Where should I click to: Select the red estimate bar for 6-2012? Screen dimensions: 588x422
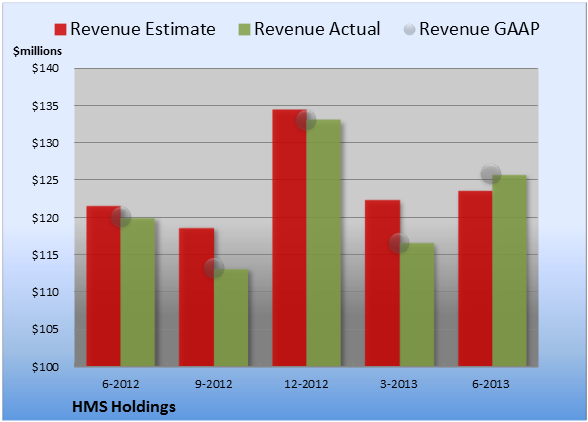tap(104, 286)
